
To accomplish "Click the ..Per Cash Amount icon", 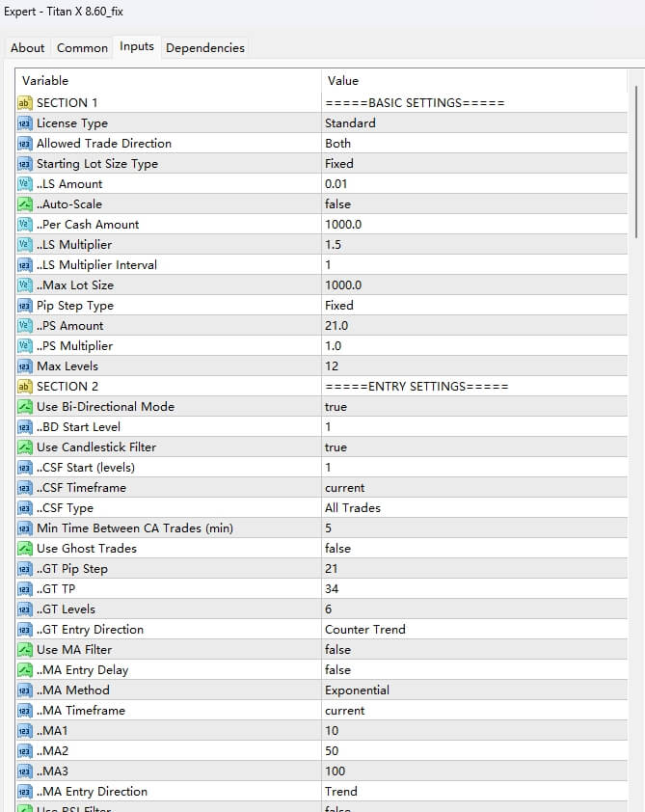I will point(24,225).
